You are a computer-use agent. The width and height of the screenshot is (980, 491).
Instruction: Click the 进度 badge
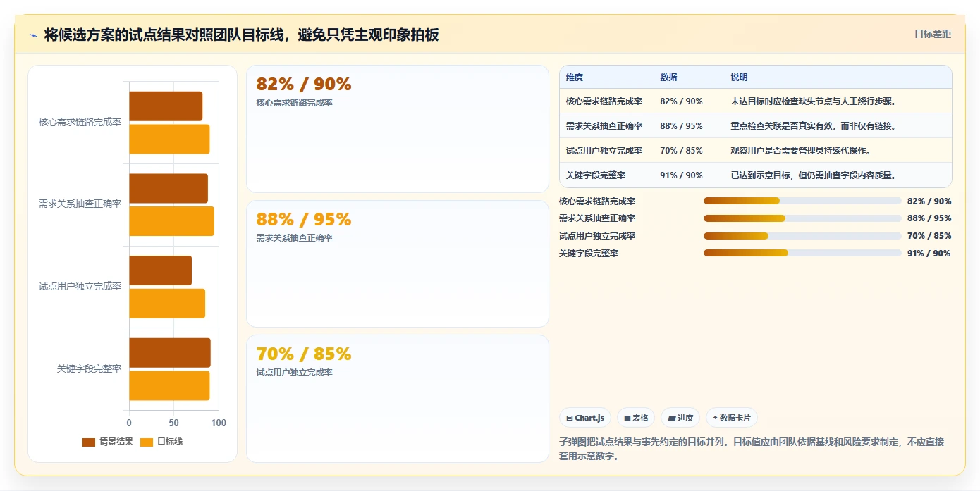pos(680,418)
